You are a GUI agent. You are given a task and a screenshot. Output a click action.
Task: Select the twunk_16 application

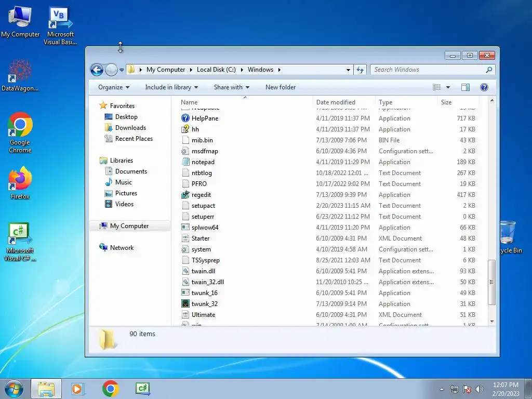[204, 293]
